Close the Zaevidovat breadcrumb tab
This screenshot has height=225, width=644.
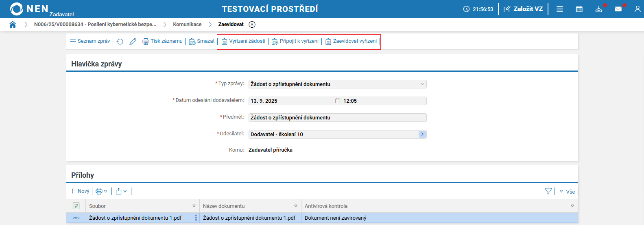(x=252, y=24)
